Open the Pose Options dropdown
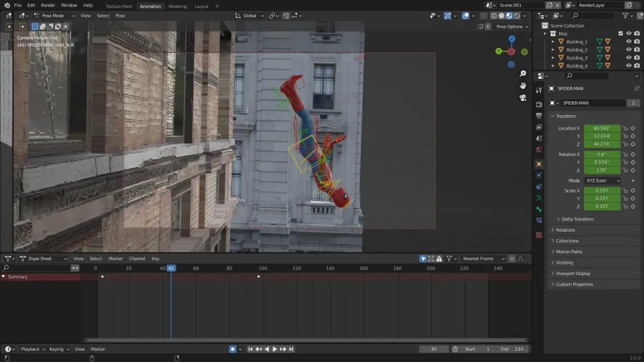 pyautogui.click(x=512, y=26)
